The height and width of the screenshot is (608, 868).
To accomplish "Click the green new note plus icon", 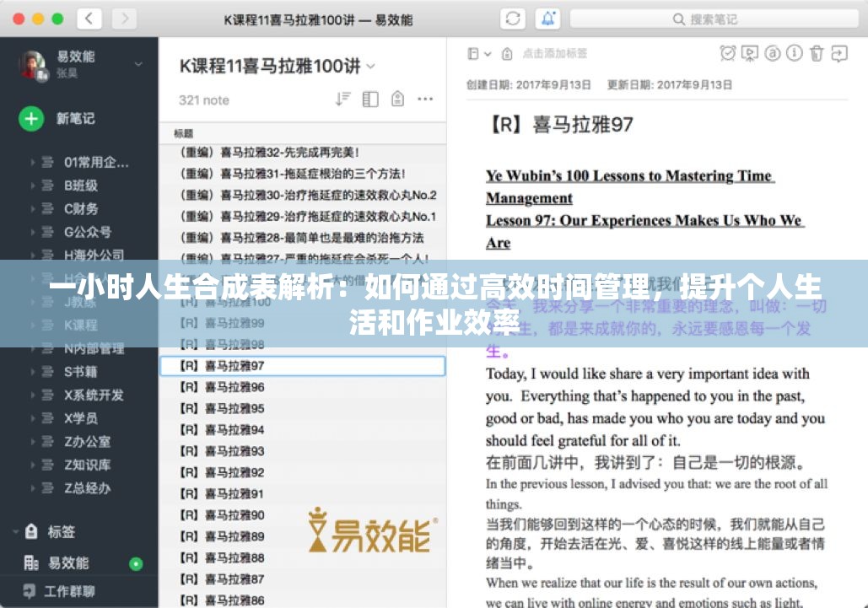I will [x=31, y=118].
